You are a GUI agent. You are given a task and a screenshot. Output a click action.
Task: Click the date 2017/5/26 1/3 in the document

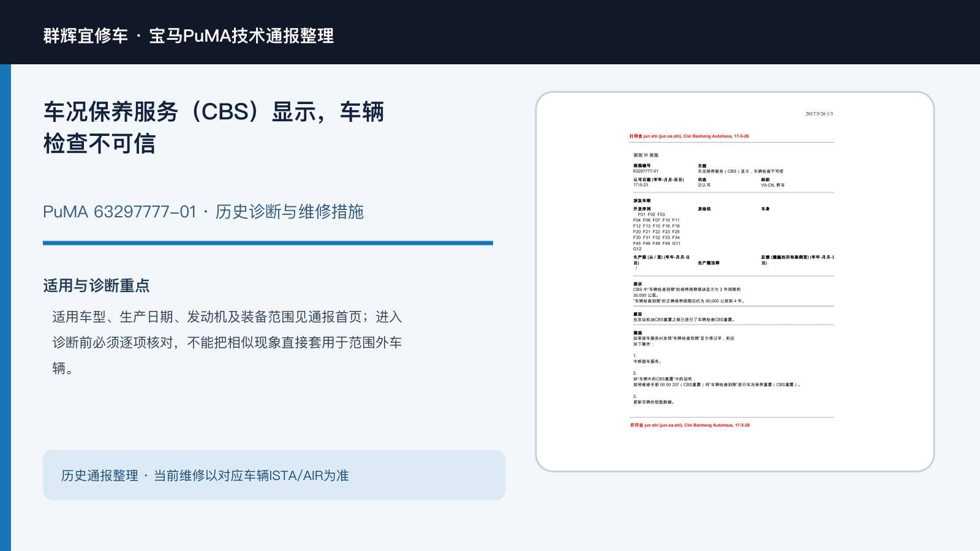click(x=819, y=114)
